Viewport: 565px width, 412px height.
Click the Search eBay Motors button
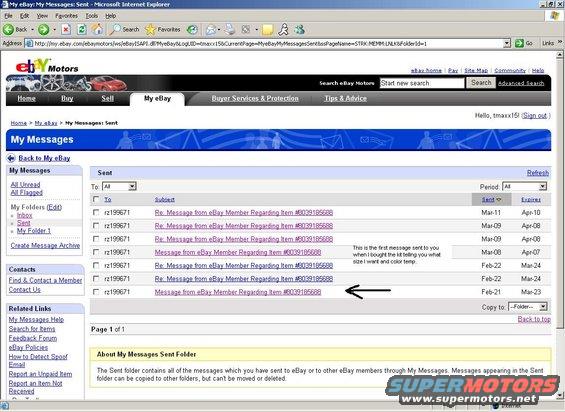pyautogui.click(x=481, y=83)
